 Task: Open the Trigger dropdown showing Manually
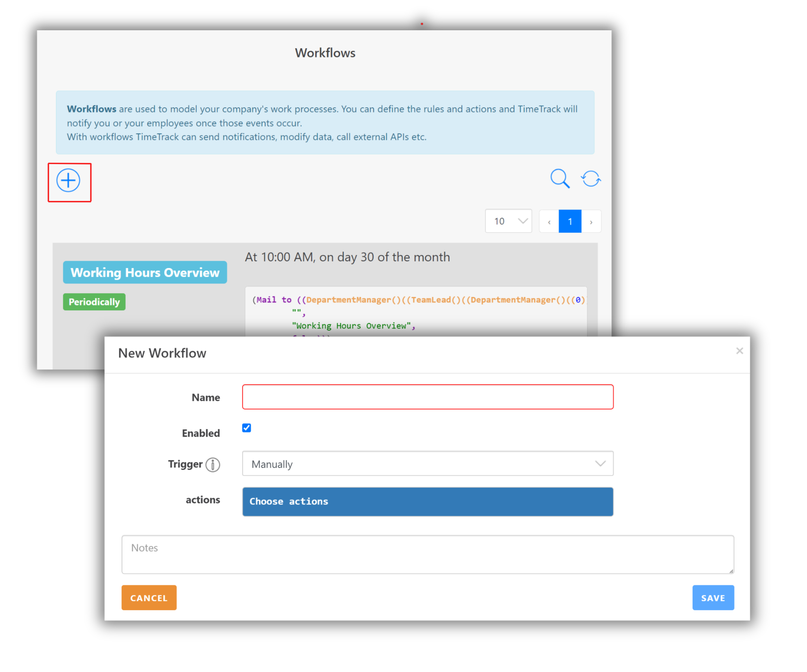427,463
